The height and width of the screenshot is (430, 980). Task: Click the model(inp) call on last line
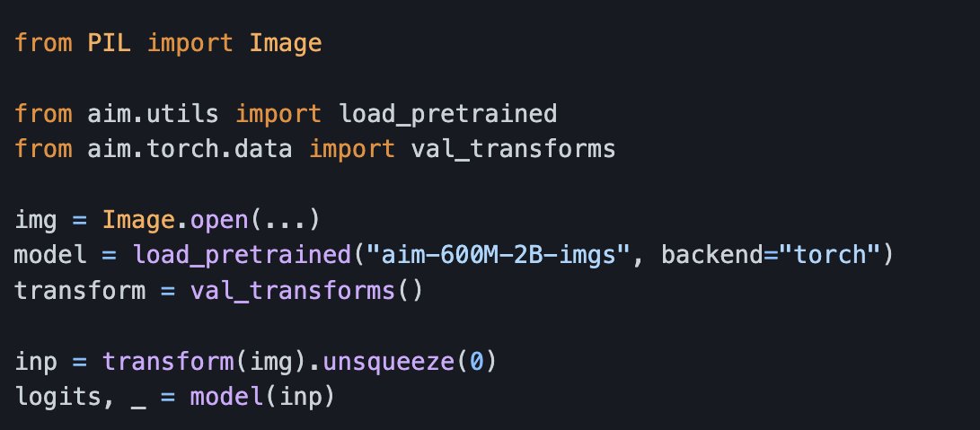coord(260,396)
